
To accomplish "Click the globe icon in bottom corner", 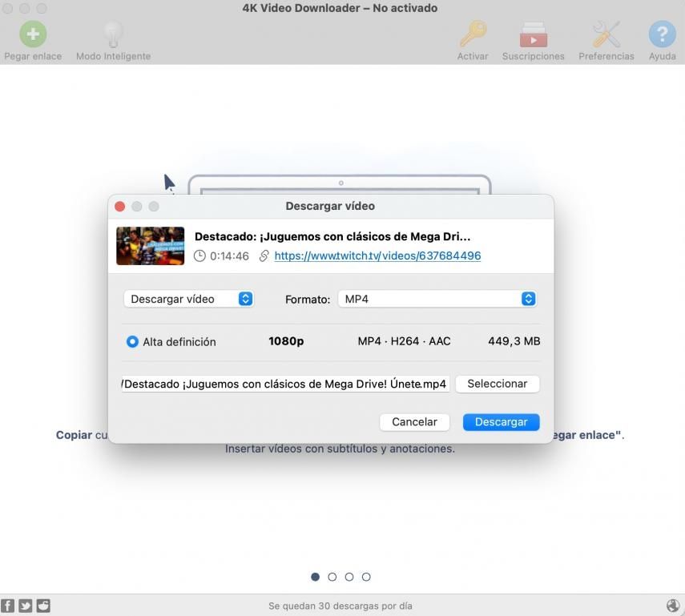I will [x=673, y=606].
